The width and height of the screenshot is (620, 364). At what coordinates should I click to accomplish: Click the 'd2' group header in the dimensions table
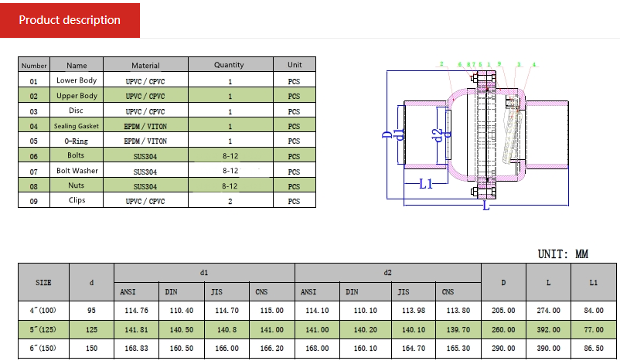(x=387, y=272)
